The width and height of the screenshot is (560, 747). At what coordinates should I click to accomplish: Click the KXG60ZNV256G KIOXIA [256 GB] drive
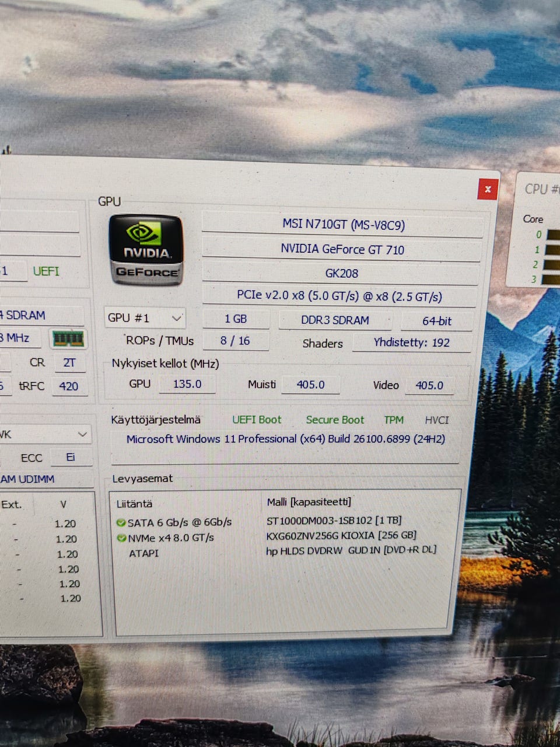pyautogui.click(x=341, y=535)
